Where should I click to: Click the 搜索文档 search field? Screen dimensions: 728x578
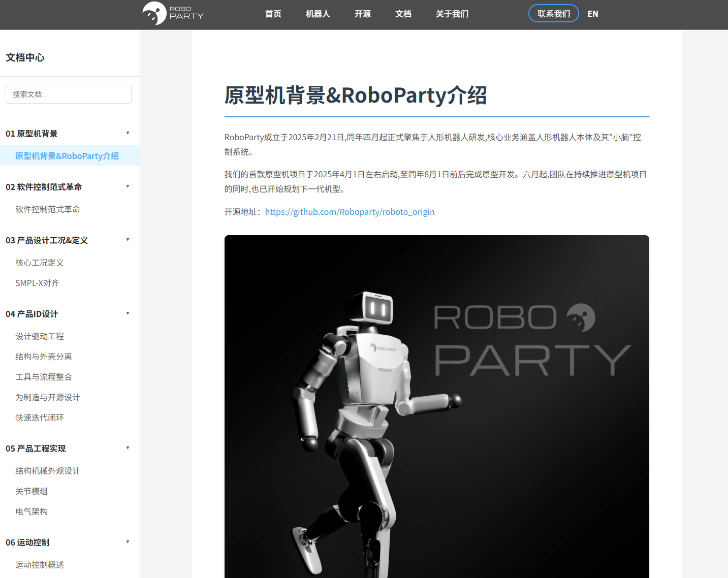[x=68, y=94]
